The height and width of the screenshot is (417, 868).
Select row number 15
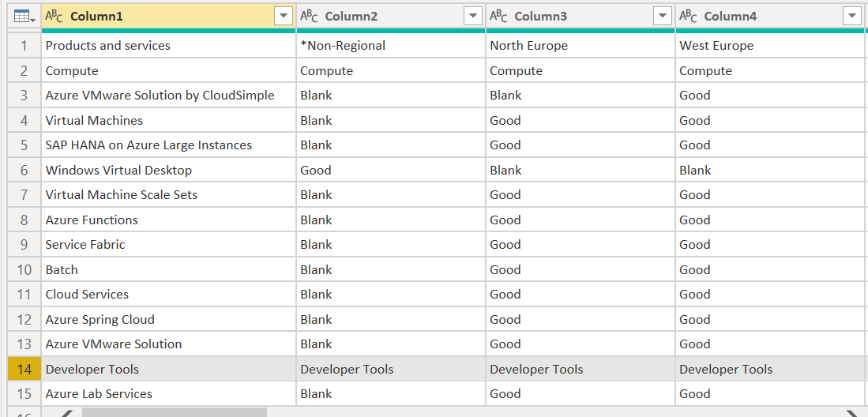point(24,394)
